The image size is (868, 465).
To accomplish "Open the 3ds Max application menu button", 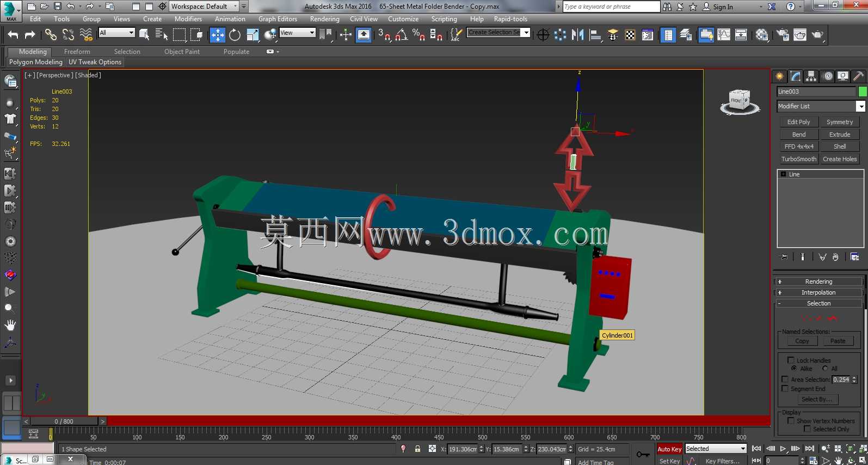I will click(11, 11).
